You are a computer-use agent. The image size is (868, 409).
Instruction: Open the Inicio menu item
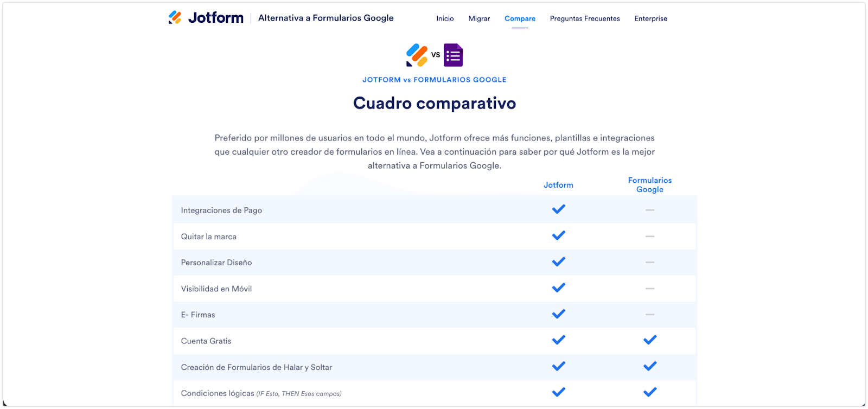click(x=445, y=18)
